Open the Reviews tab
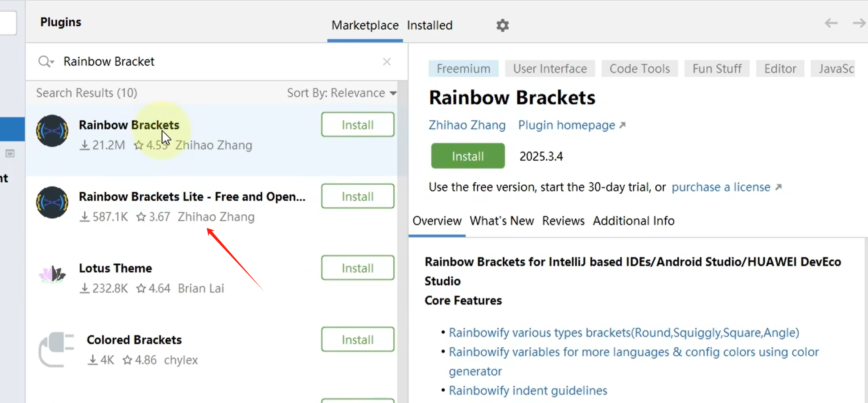This screenshot has height=403, width=868. 563,221
